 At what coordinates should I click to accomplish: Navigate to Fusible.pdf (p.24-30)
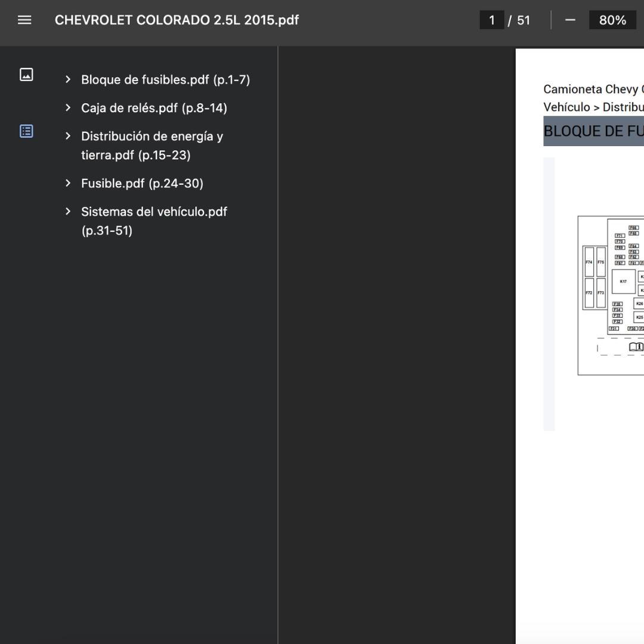pyautogui.click(x=142, y=184)
